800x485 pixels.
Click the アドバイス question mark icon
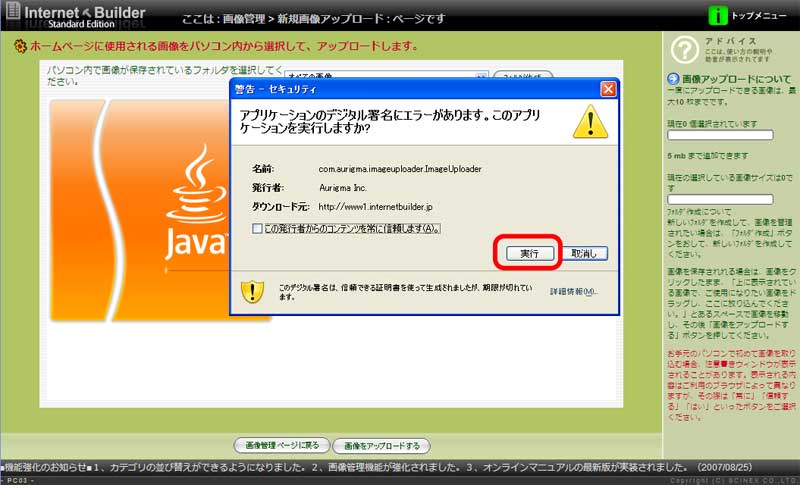[x=682, y=50]
